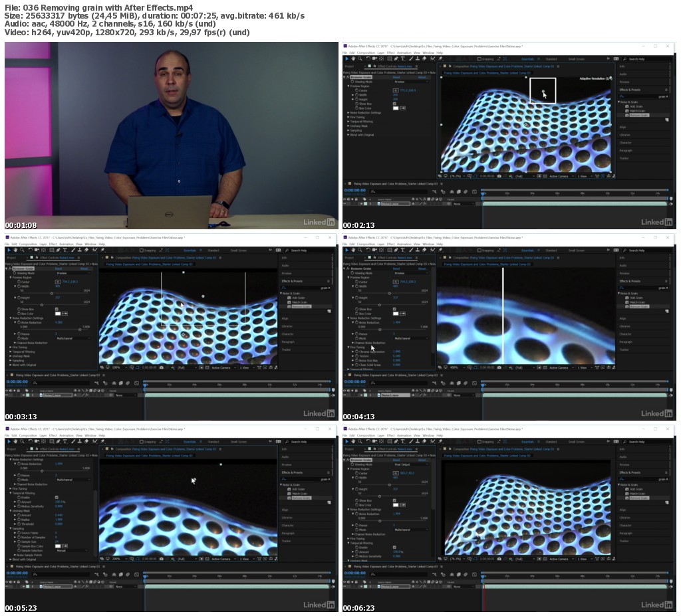Collapse Preview Region in the 00:03:13 frame
The image size is (681, 616).
[x=11, y=277]
